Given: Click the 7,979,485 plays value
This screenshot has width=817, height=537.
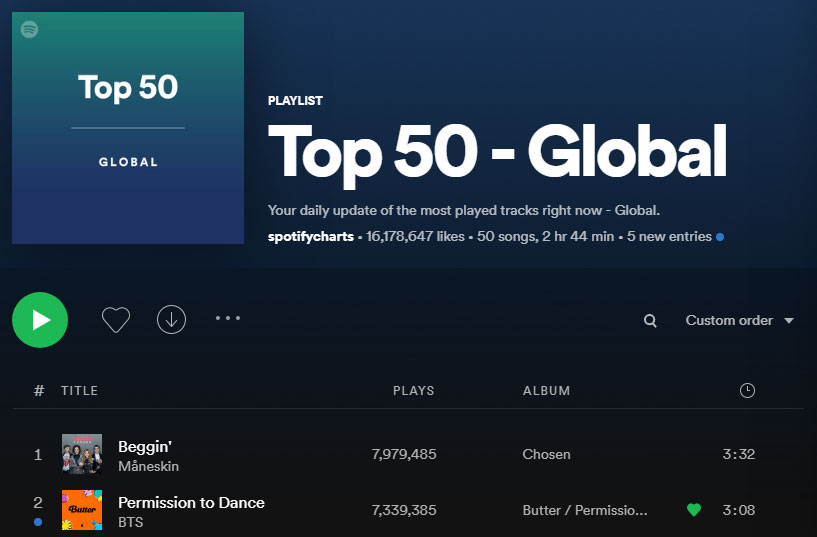Looking at the screenshot, I should 404,454.
